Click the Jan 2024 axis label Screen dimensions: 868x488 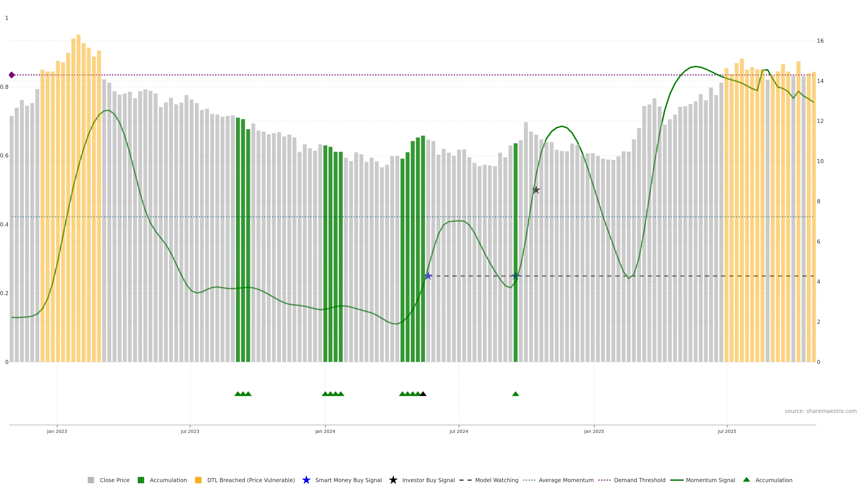[x=325, y=431]
